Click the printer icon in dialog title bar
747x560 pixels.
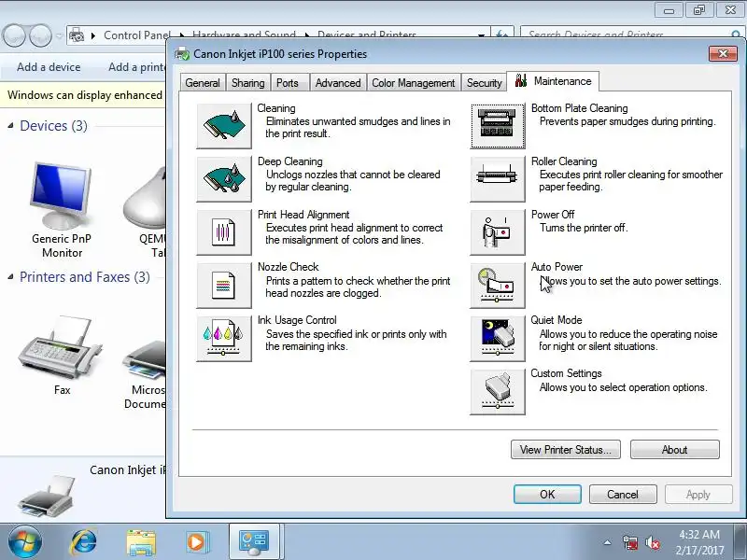click(x=181, y=54)
